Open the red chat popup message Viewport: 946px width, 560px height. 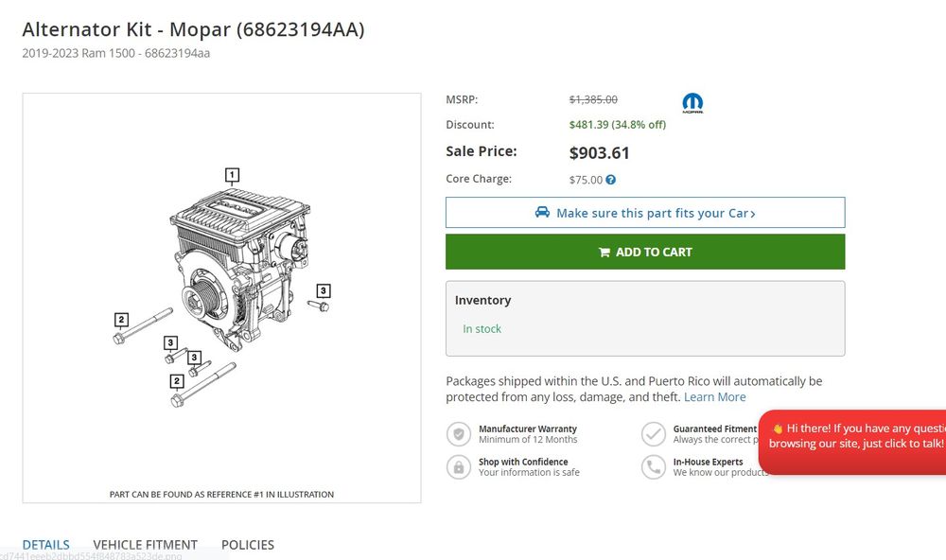click(856, 436)
